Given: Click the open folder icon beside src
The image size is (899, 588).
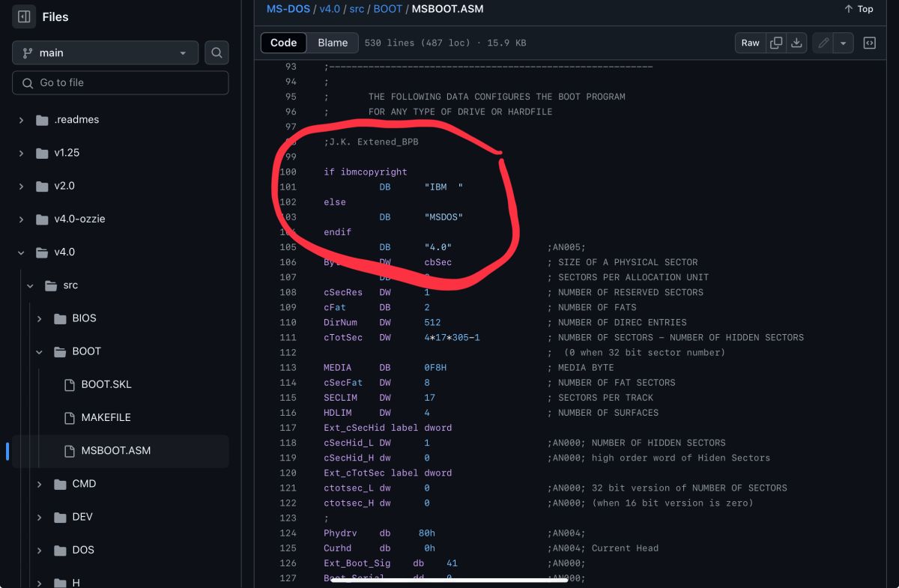Looking at the screenshot, I should coord(51,285).
